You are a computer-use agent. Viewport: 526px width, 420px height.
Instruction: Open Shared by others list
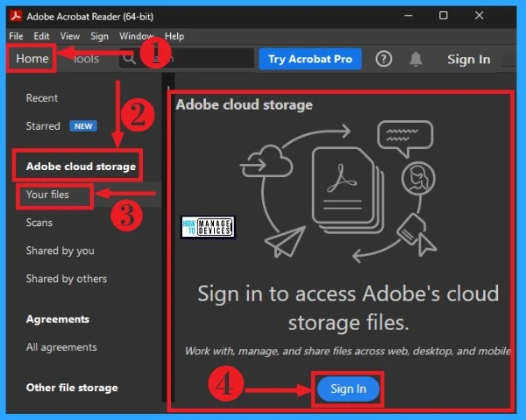(67, 279)
